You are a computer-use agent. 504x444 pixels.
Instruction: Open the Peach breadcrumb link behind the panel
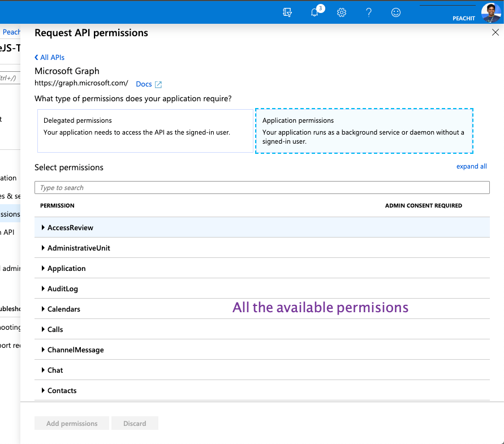pos(11,32)
